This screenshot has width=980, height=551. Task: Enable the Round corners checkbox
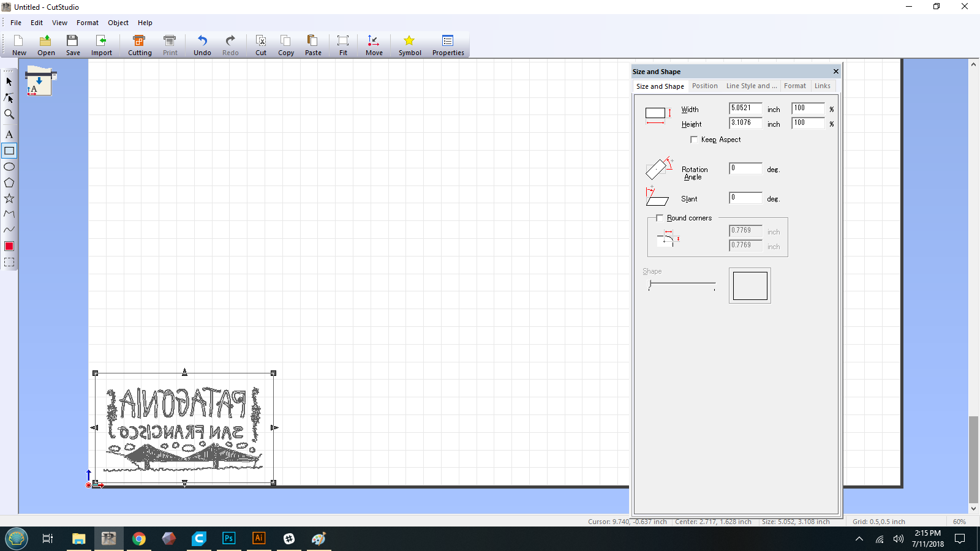[660, 218]
